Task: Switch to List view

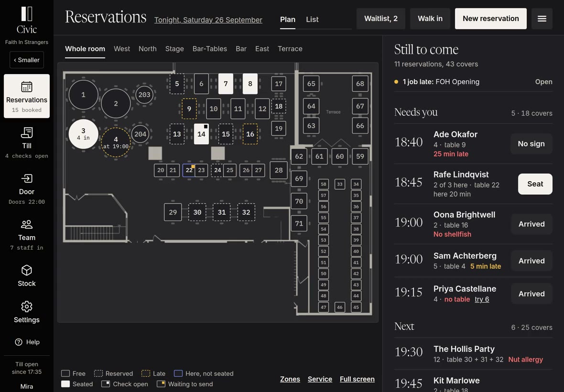Action: click(312, 20)
